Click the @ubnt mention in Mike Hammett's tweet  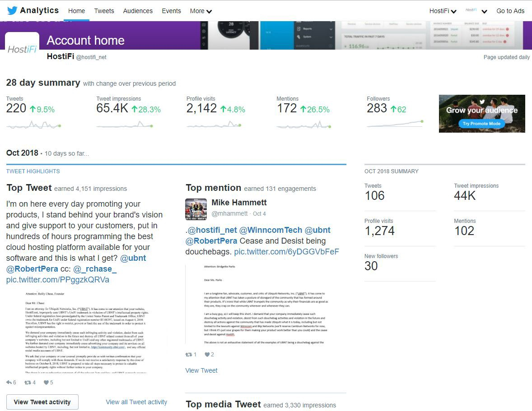coord(317,230)
